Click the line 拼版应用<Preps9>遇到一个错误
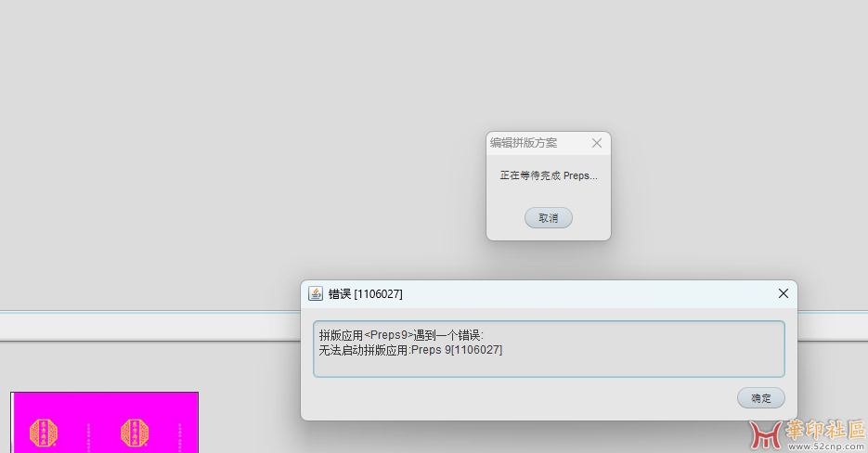 401,335
